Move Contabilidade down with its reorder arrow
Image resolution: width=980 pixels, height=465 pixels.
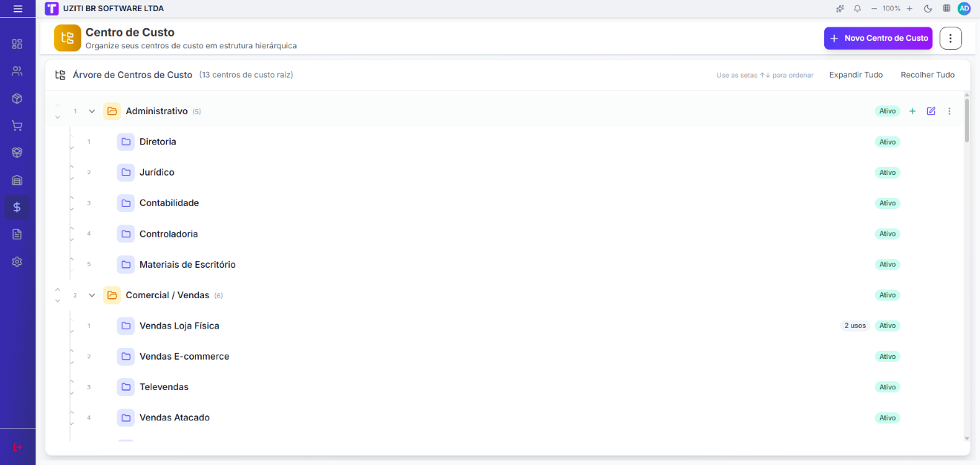pyautogui.click(x=72, y=208)
